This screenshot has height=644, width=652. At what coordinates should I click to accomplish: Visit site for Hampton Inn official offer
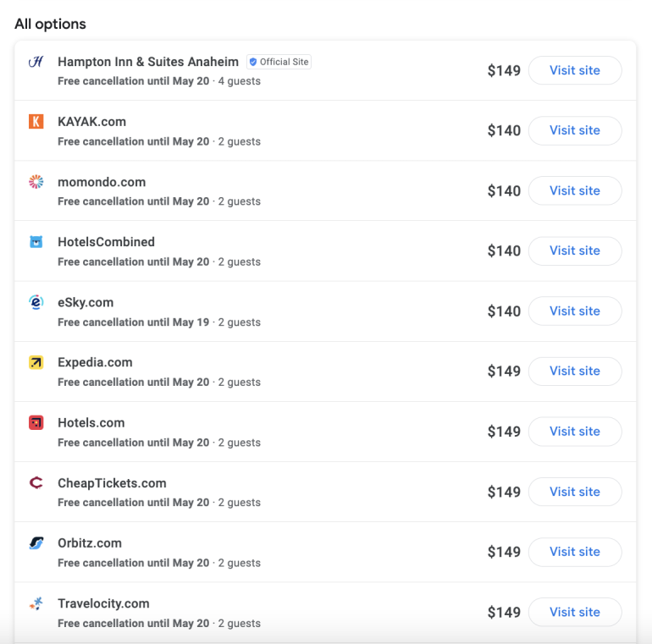[575, 70]
